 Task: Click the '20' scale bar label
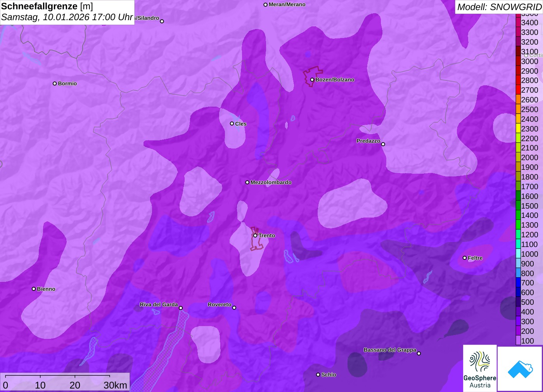pyautogui.click(x=75, y=385)
